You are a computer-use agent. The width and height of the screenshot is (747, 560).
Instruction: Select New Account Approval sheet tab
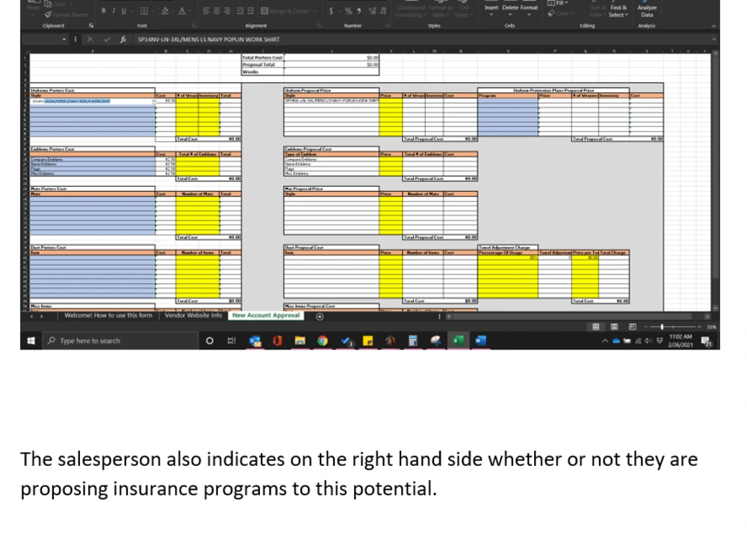(266, 315)
